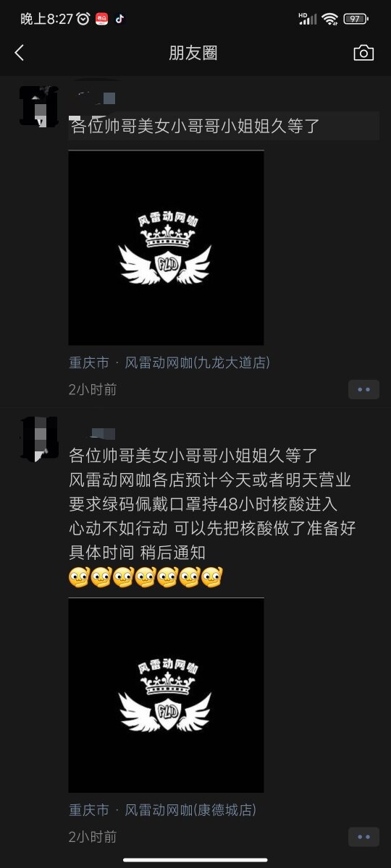The height and width of the screenshot is (868, 391).
Task: Tap the red notification app icon
Action: click(102, 19)
